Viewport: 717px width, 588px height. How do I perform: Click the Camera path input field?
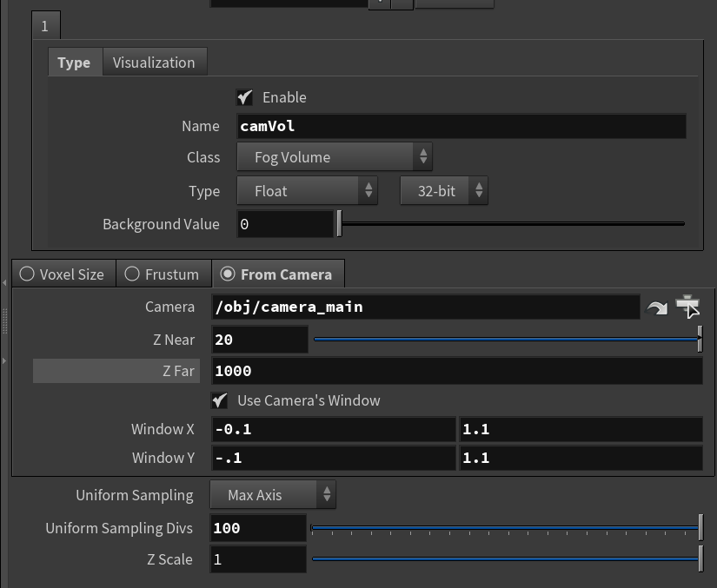[426, 307]
